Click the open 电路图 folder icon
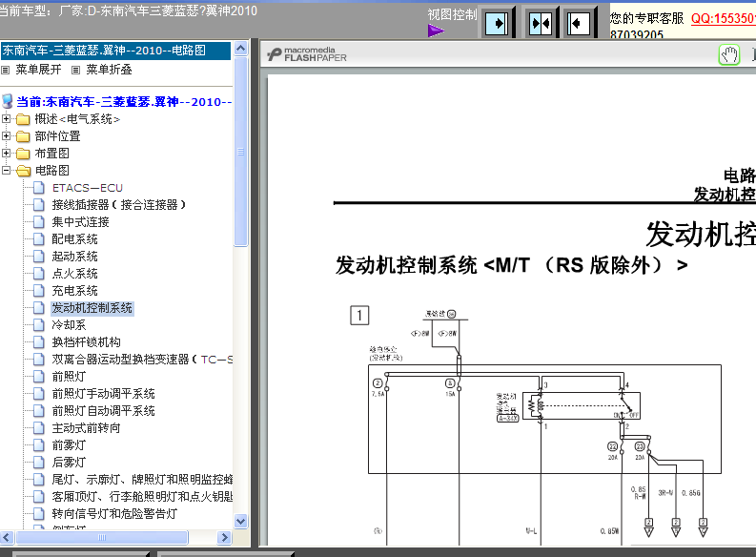This screenshot has width=756, height=557. coord(23,171)
